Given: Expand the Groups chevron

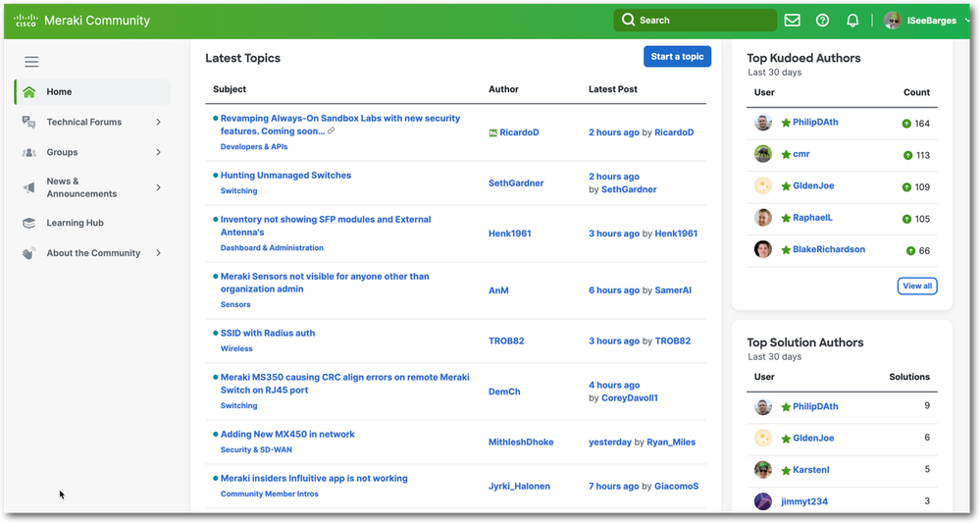Looking at the screenshot, I should [158, 152].
